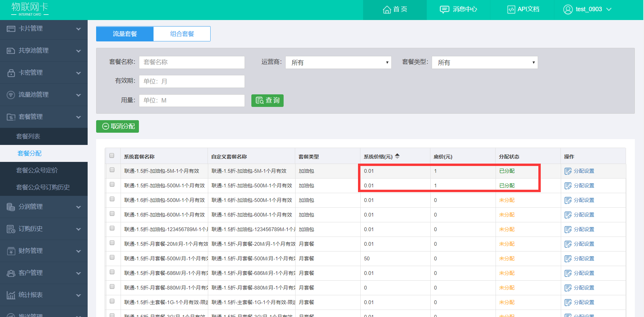Click the 用量 input field

[x=192, y=100]
